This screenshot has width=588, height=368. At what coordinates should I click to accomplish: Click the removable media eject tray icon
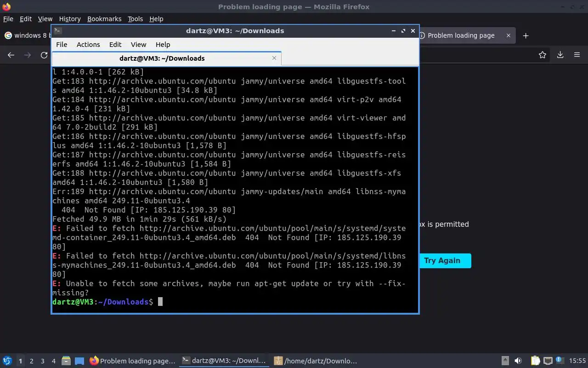coord(505,361)
